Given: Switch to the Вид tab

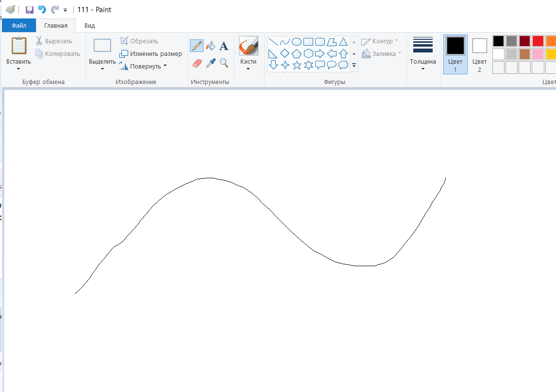Looking at the screenshot, I should tap(89, 25).
